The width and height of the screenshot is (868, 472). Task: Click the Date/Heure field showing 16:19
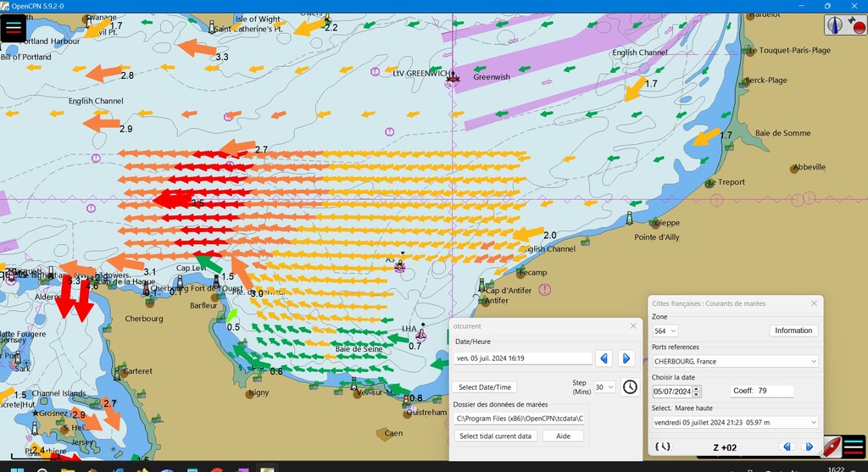(522, 358)
